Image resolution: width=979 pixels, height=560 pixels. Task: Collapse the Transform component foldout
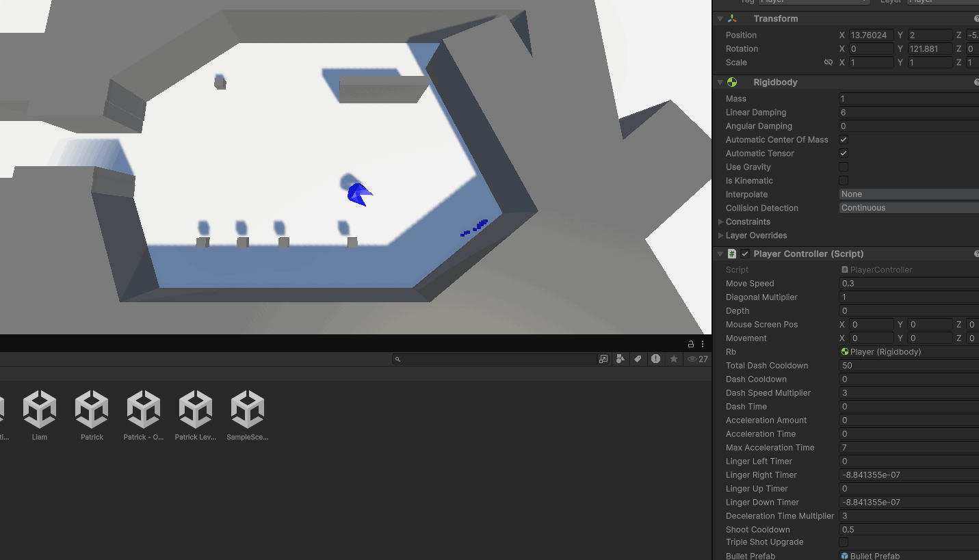point(720,18)
